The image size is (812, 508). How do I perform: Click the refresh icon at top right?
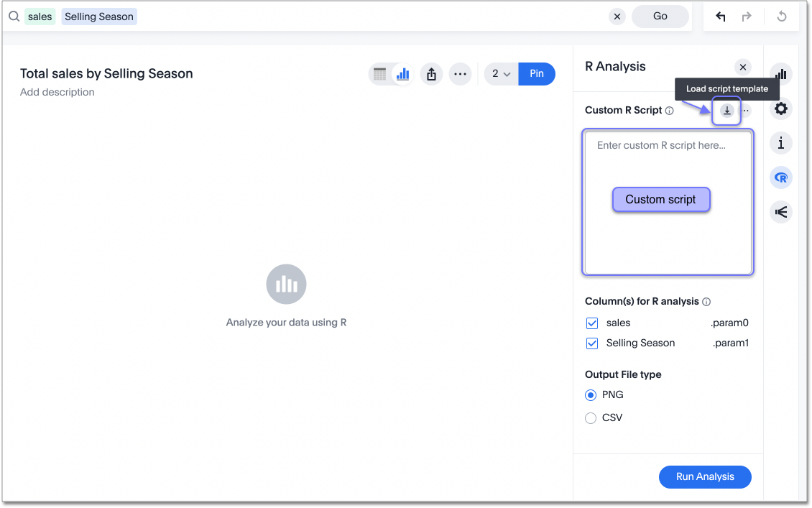[781, 16]
